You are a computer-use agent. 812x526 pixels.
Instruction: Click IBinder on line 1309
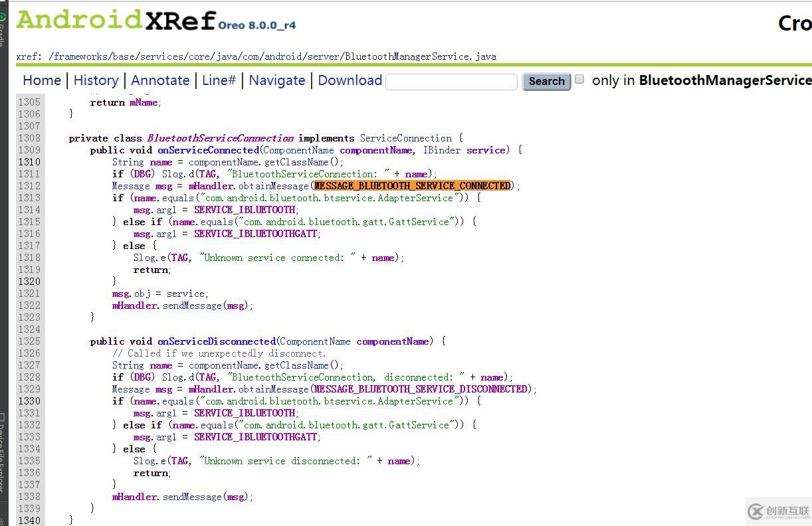(x=442, y=150)
